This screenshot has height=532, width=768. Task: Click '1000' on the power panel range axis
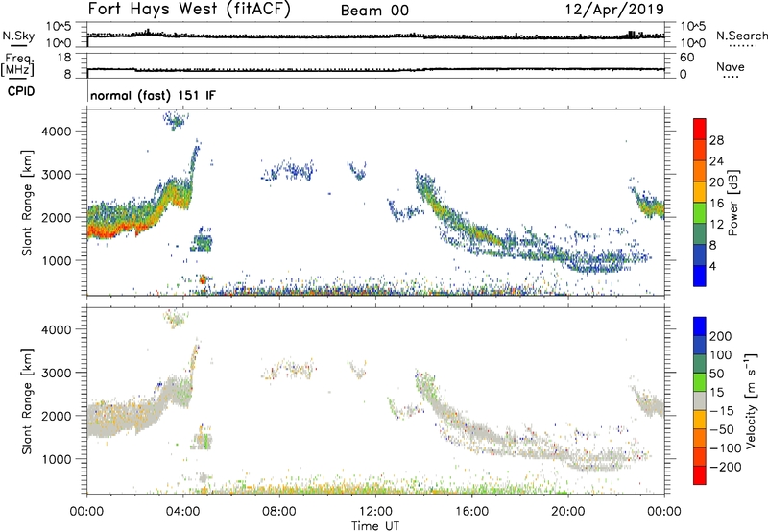[x=57, y=260]
